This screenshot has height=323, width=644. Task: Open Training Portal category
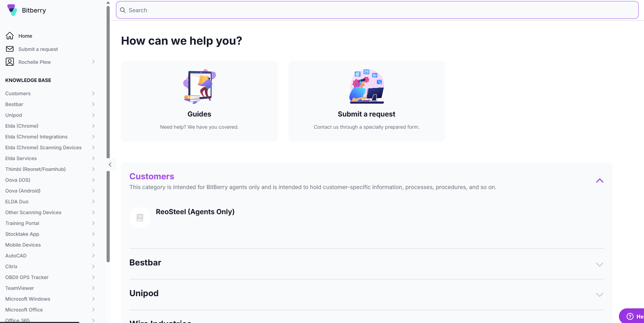click(22, 223)
